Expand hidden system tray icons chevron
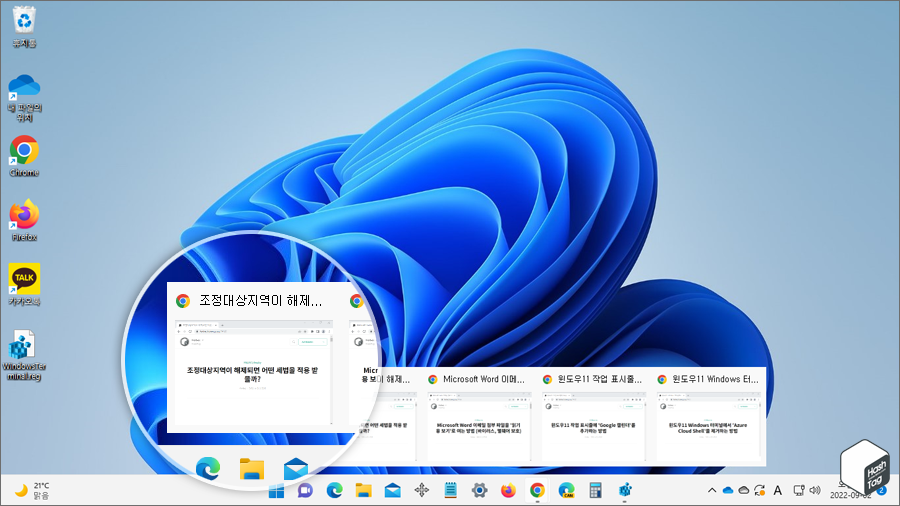This screenshot has width=900, height=506. 712,491
